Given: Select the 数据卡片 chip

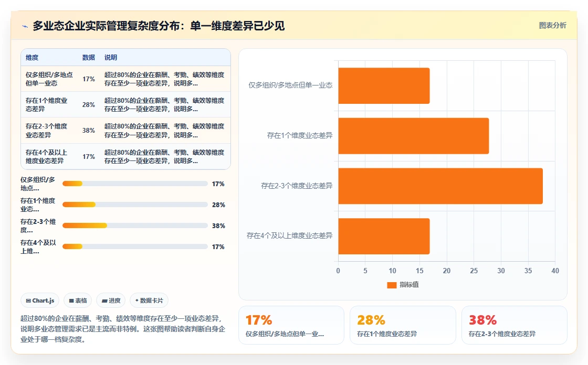Looking at the screenshot, I should (149, 300).
